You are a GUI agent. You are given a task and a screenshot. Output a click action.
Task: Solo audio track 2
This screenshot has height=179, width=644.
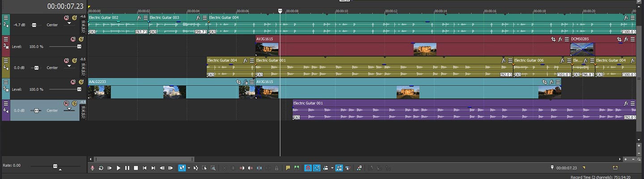74,17
